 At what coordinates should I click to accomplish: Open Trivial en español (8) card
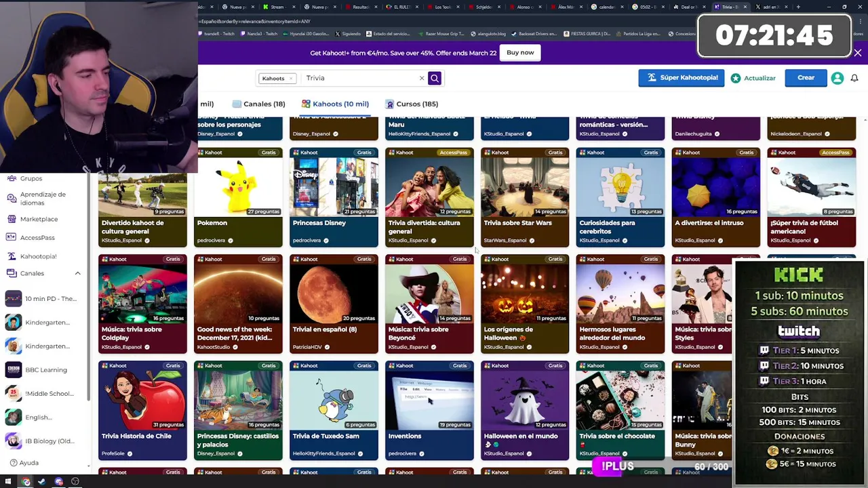click(334, 304)
